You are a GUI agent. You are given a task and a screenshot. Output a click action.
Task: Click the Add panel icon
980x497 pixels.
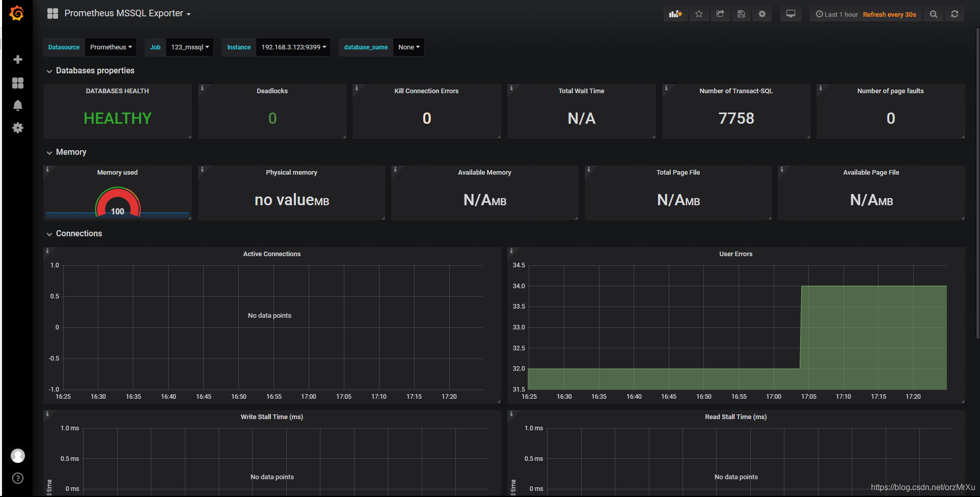675,14
